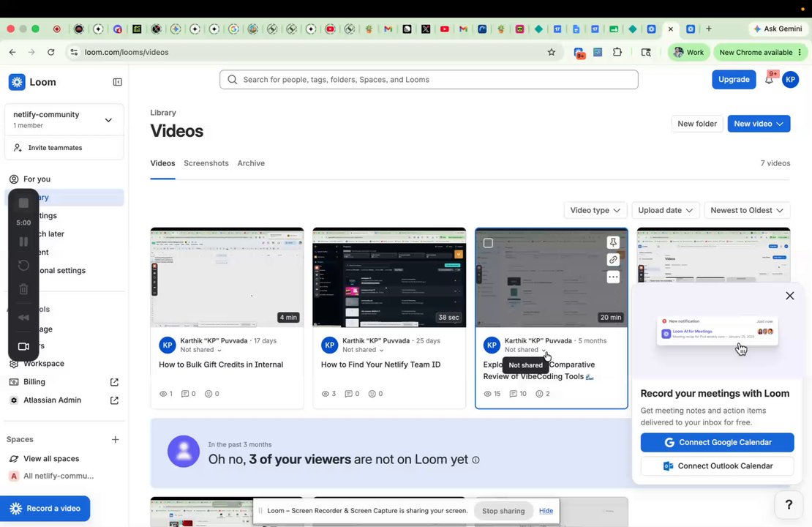
Task: Create a New folder
Action: tap(697, 123)
